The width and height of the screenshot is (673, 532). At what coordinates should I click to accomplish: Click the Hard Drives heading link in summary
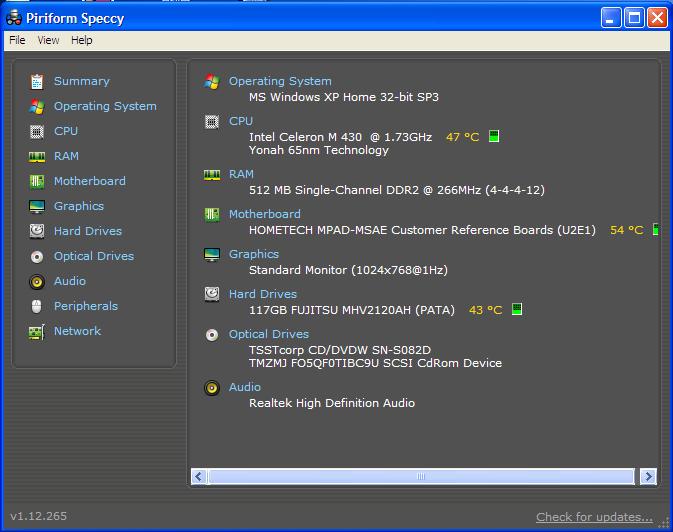tap(263, 294)
